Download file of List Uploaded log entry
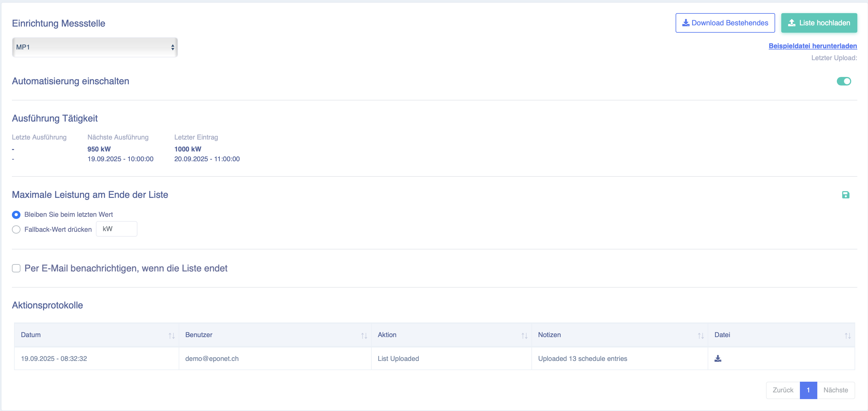Viewport: 868px width, 411px height. click(718, 358)
